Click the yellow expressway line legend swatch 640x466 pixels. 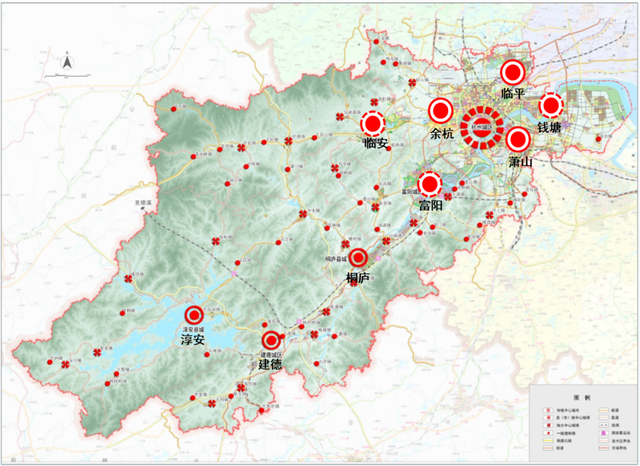tap(548, 440)
